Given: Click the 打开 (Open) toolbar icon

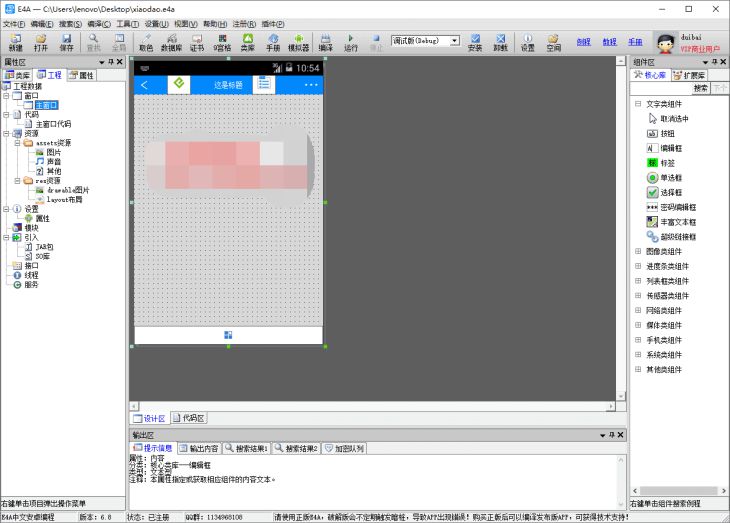Looking at the screenshot, I should tap(41, 42).
